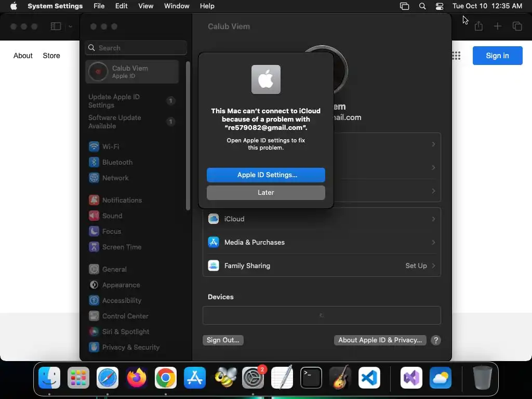Select Appearance in the sidebar

tap(131, 285)
